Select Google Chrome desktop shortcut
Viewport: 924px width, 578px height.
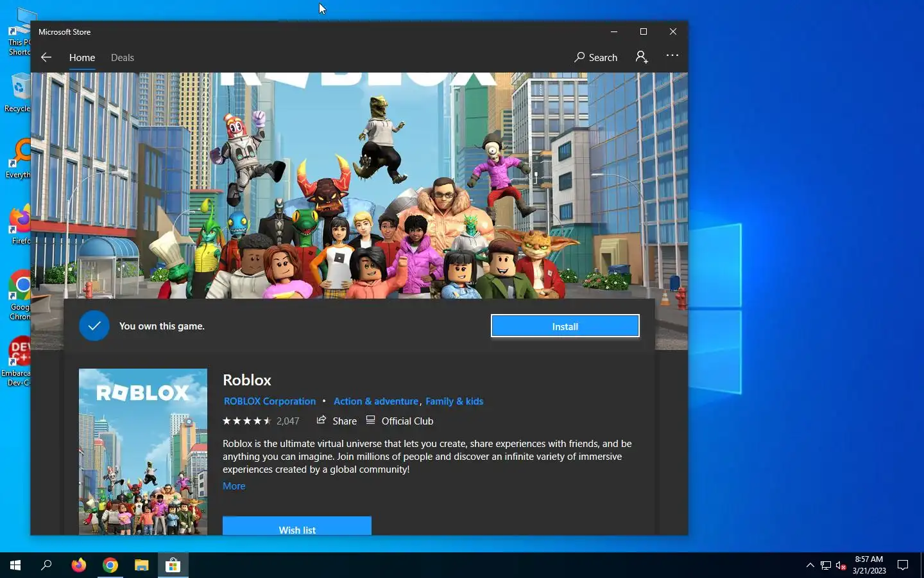(x=19, y=295)
